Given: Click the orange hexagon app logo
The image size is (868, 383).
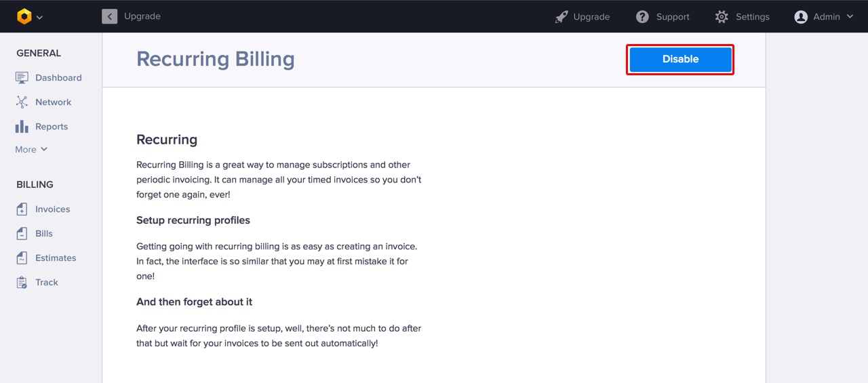Looking at the screenshot, I should pos(24,16).
